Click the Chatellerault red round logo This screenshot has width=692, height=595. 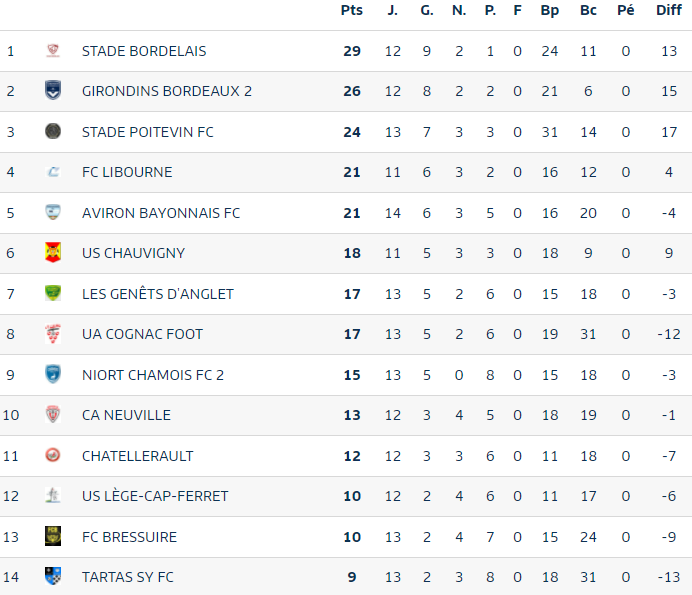pos(53,455)
